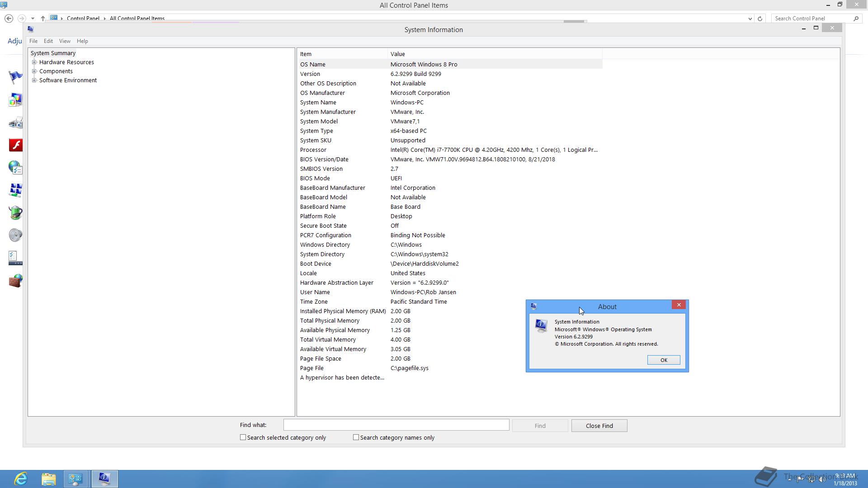Select the Hardware Abstraction Layer row
868x488 pixels.
tap(450, 283)
